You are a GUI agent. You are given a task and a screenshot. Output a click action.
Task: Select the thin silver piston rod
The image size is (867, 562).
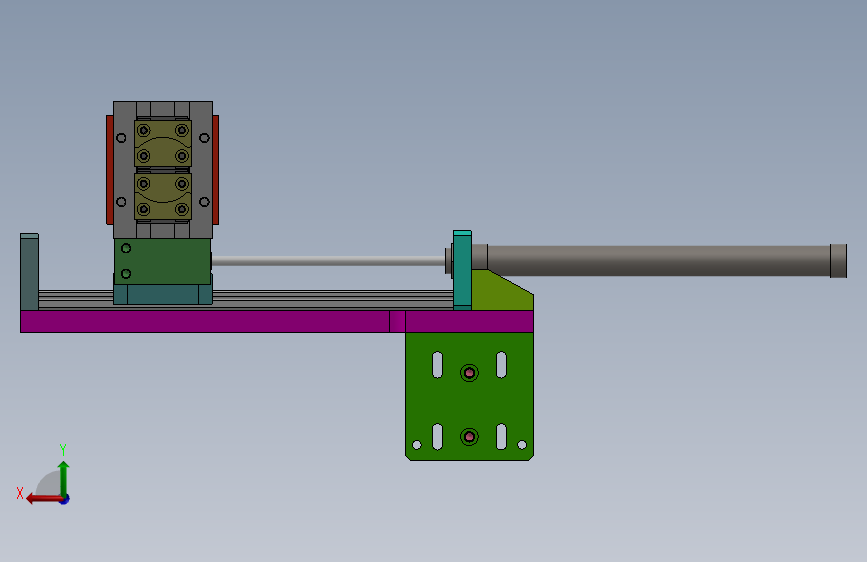pos(329,261)
